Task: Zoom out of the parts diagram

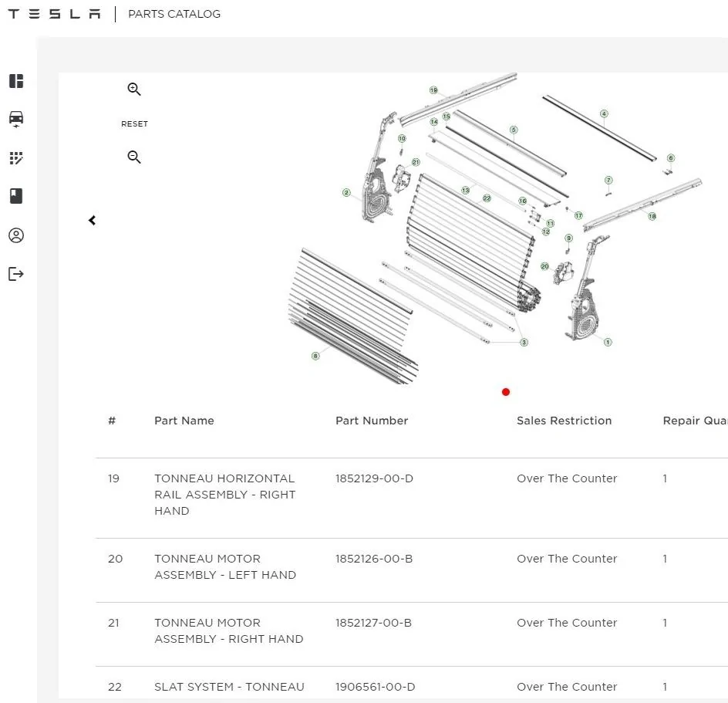Action: [x=134, y=157]
